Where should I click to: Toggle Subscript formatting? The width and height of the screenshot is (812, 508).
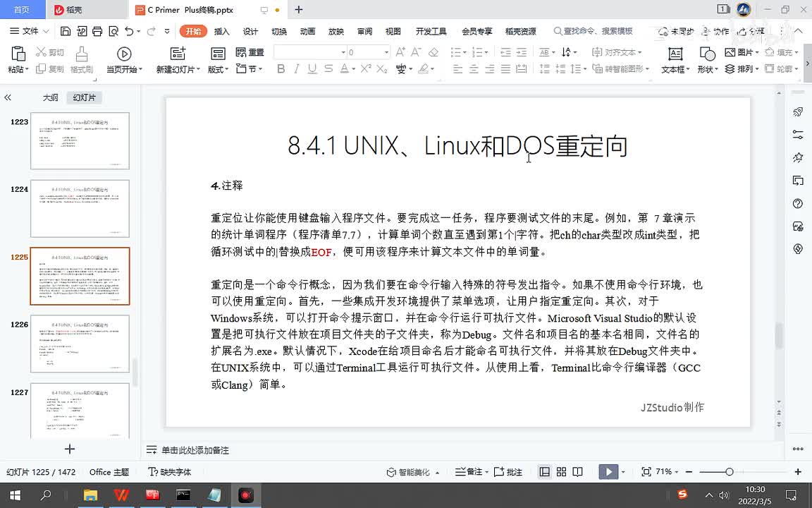(x=382, y=68)
